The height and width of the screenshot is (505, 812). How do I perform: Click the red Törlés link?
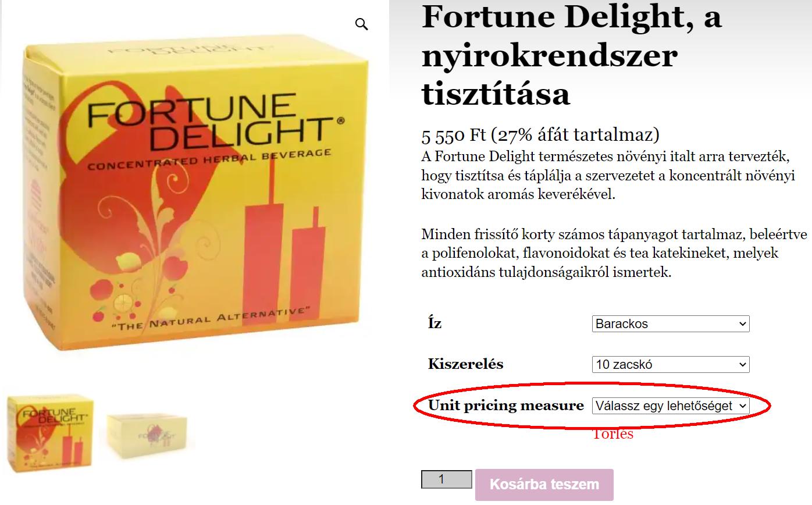(x=613, y=433)
